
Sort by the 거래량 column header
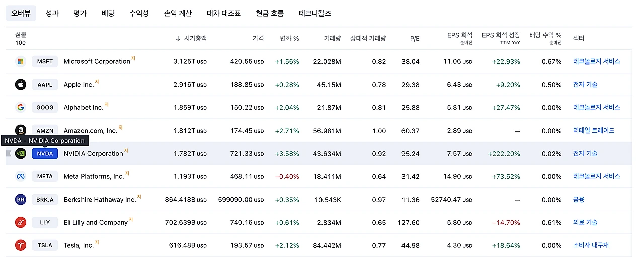[332, 38]
